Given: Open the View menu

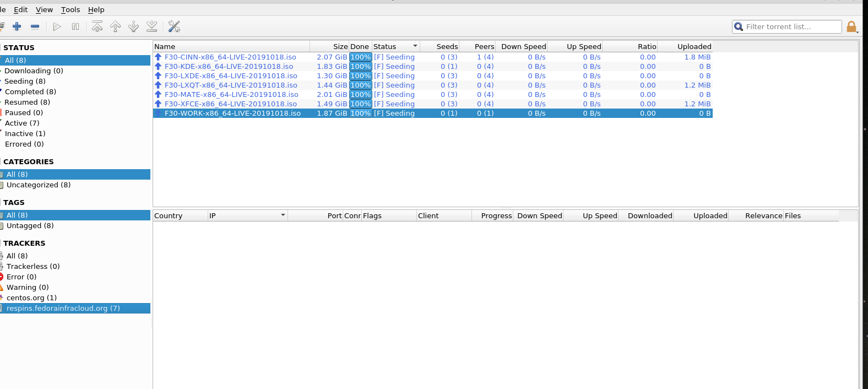Looking at the screenshot, I should tap(44, 9).
